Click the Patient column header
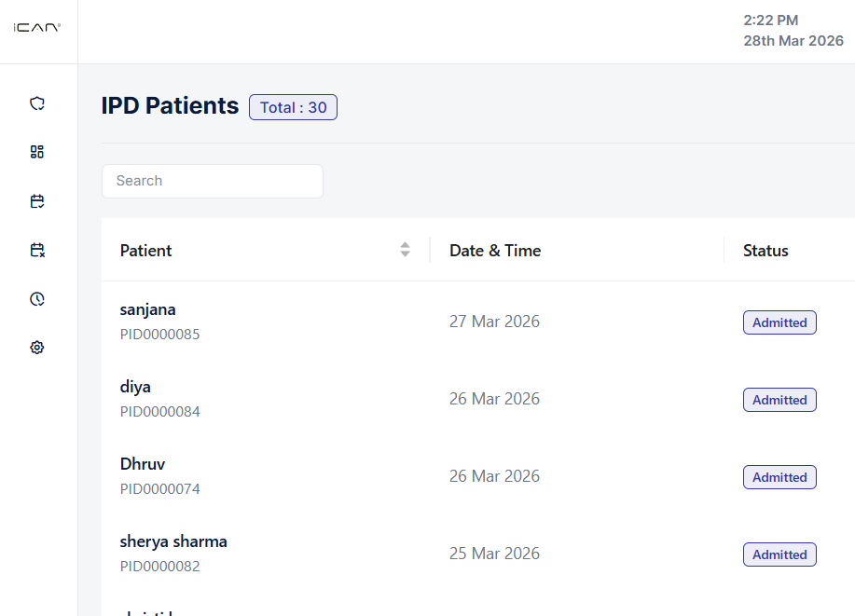 click(x=146, y=250)
